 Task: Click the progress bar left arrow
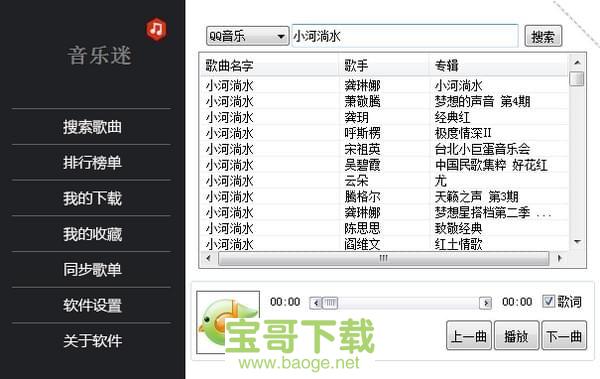click(316, 303)
